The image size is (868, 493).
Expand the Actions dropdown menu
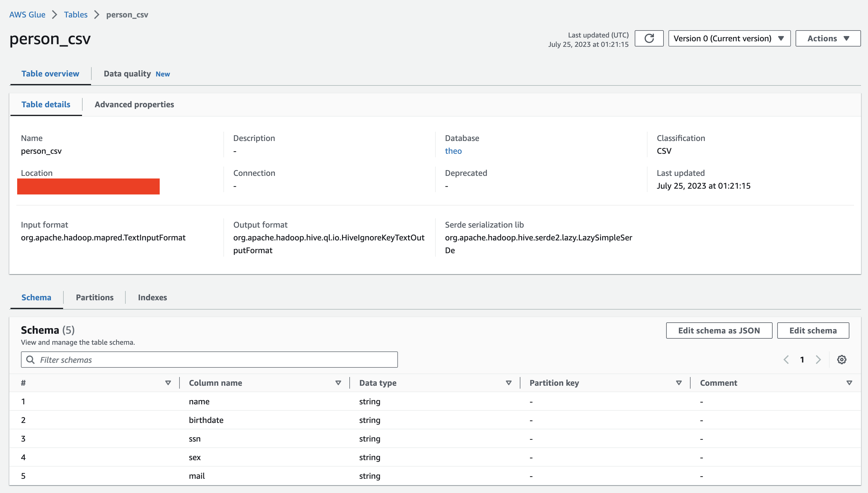tap(828, 38)
